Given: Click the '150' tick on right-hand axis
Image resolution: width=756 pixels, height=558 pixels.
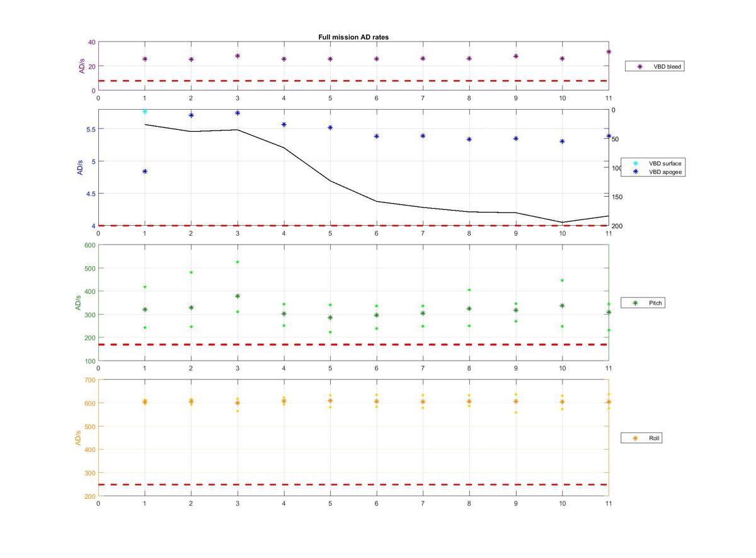Looking at the screenshot, I should pyautogui.click(x=616, y=197).
